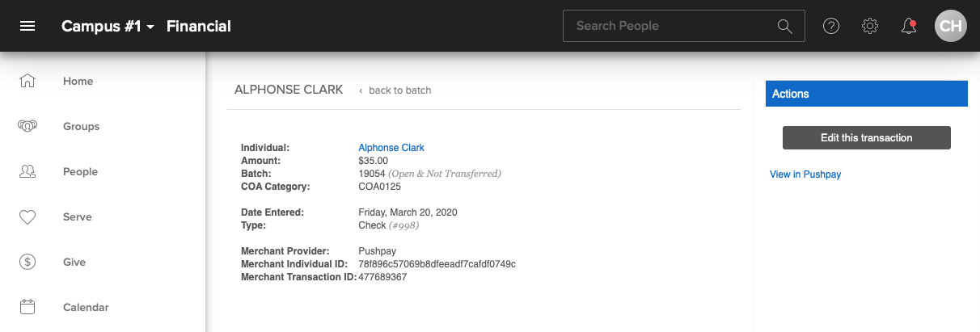
Task: Click Edit this transaction button
Action: point(866,138)
